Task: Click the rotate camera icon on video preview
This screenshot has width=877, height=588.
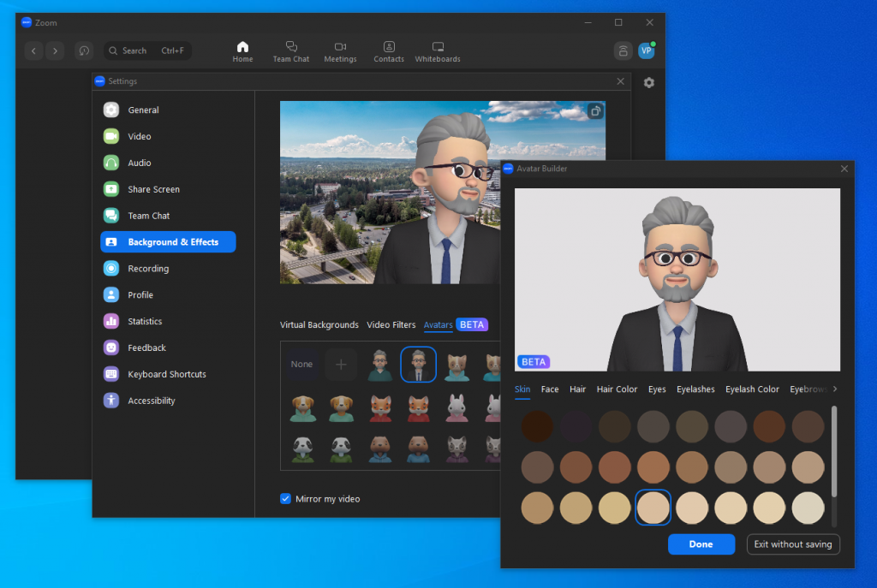Action: [594, 111]
